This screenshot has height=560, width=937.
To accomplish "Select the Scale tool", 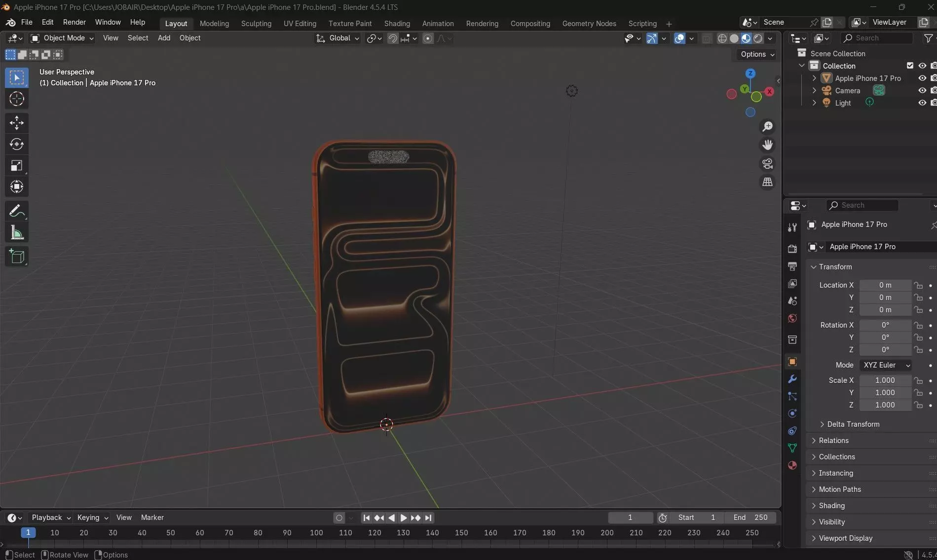I will tap(17, 165).
